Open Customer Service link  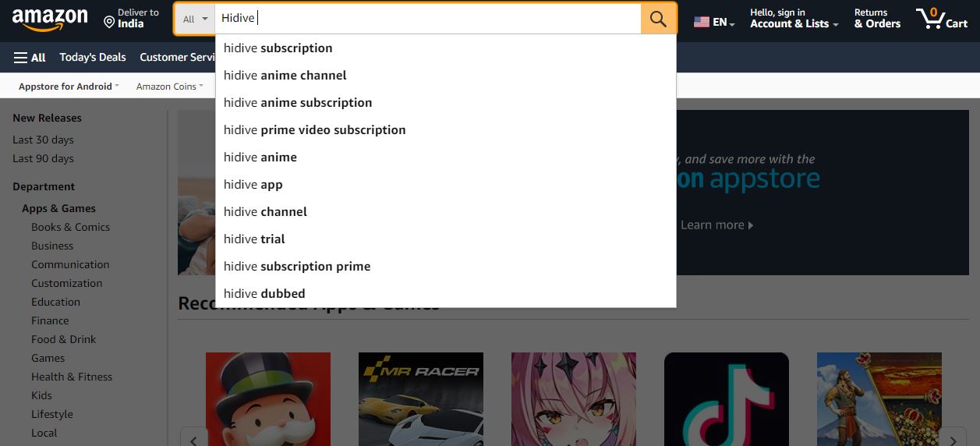178,57
